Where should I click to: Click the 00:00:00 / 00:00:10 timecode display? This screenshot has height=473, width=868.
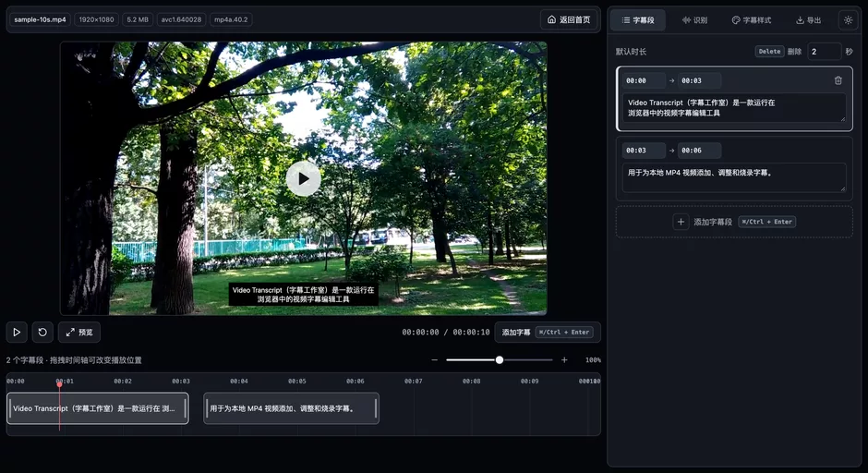pos(446,333)
